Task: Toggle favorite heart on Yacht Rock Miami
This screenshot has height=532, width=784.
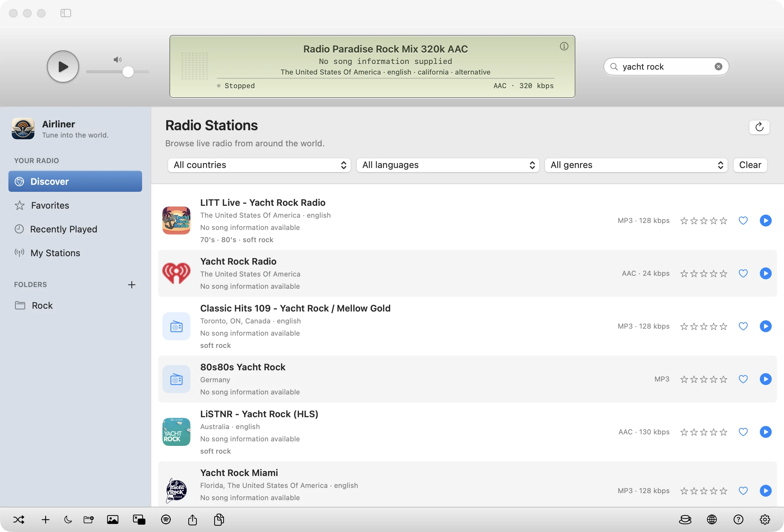Action: tap(743, 491)
